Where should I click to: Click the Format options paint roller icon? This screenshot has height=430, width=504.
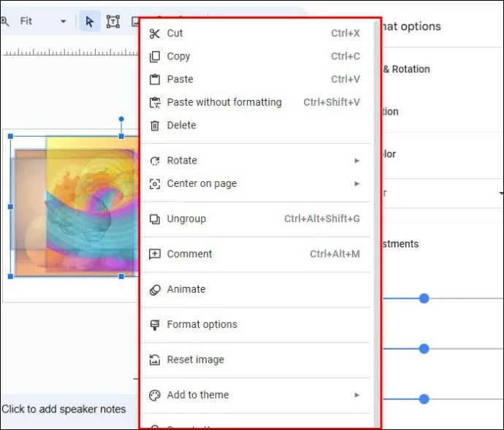[x=155, y=325]
